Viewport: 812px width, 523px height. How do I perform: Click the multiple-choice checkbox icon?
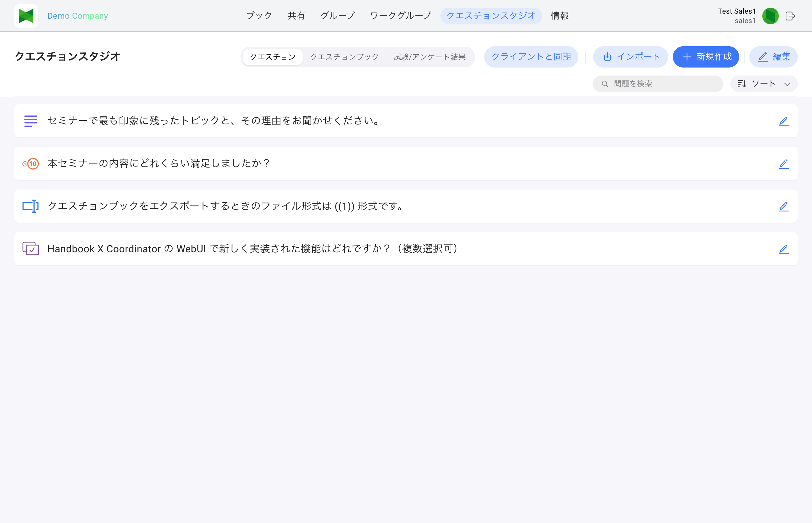tap(31, 248)
